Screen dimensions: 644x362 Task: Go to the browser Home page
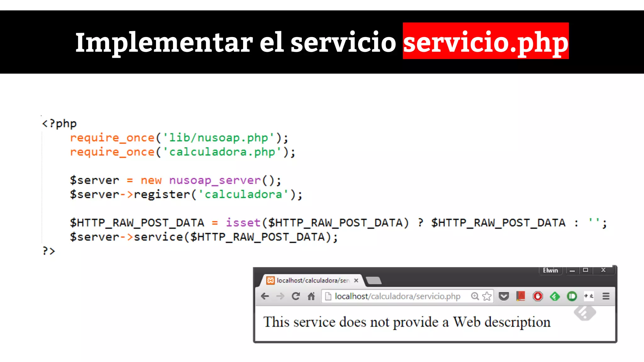311,296
